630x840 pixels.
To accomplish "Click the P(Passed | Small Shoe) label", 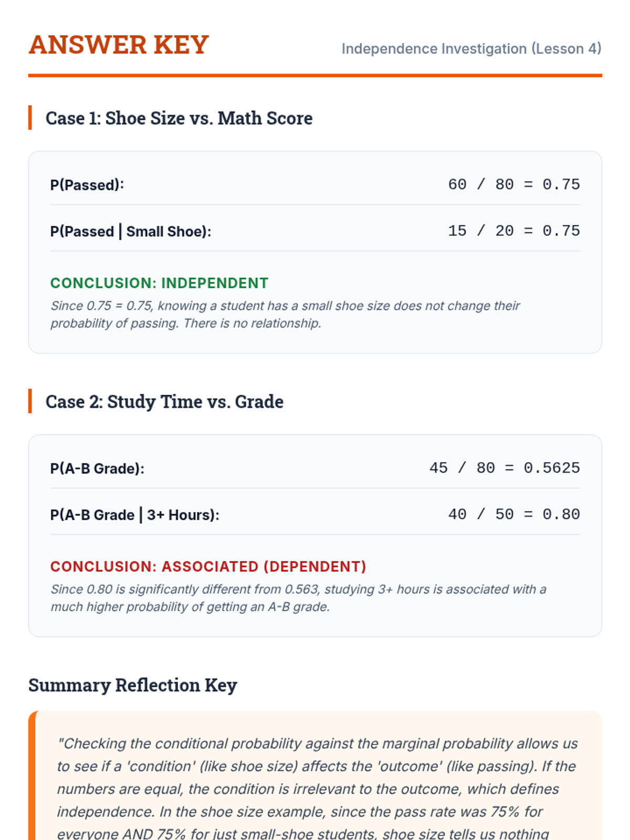I will point(131,232).
